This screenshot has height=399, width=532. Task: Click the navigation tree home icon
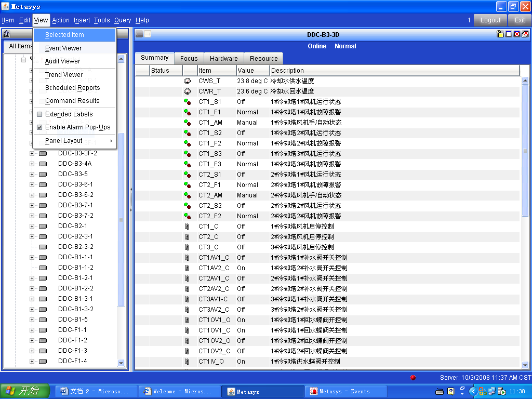[x=7, y=34]
